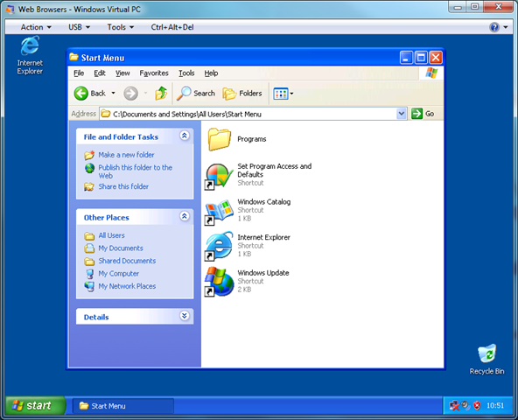
Task: Open the Edit menu
Action: pyautogui.click(x=100, y=73)
